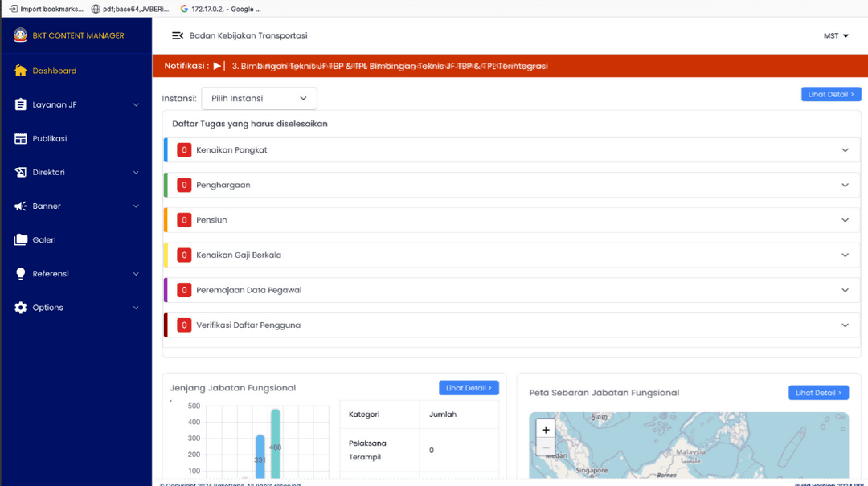Expand the Pensiun row chevron
The width and height of the screenshot is (868, 486).
click(845, 220)
